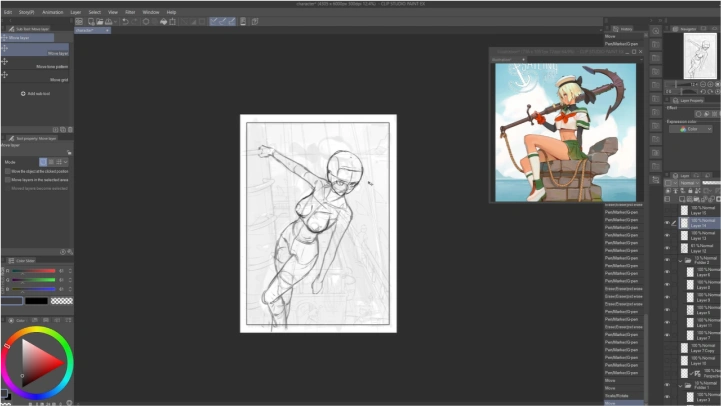Screen dimensions: 721x406
Task: Open the CLIP STUDIO launcher icon in toolbar
Action: [x=79, y=22]
